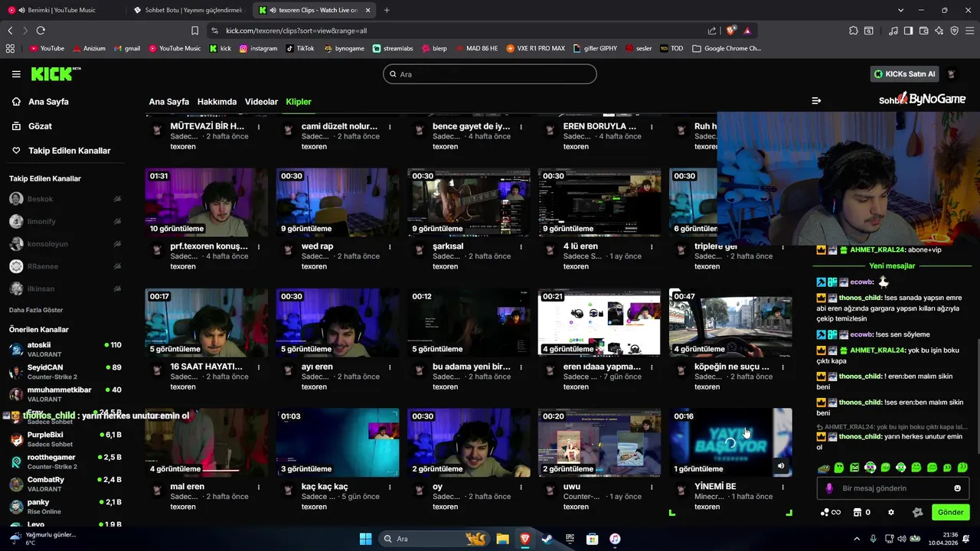Open chat settings gear icon
Image resolution: width=980 pixels, height=551 pixels.
click(890, 512)
